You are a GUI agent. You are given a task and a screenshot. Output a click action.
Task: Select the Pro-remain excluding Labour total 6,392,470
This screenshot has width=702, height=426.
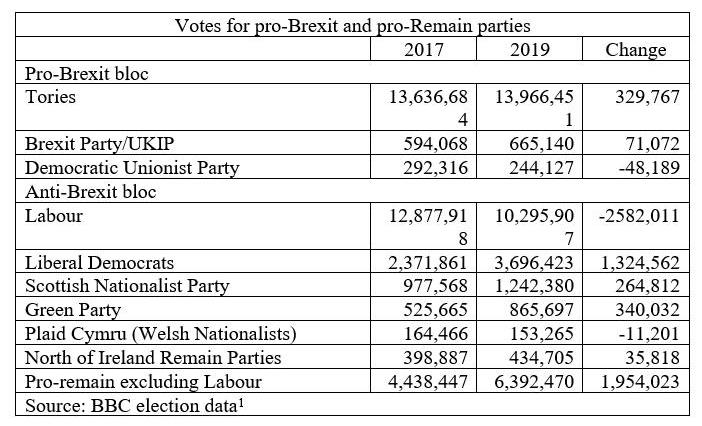(x=534, y=382)
